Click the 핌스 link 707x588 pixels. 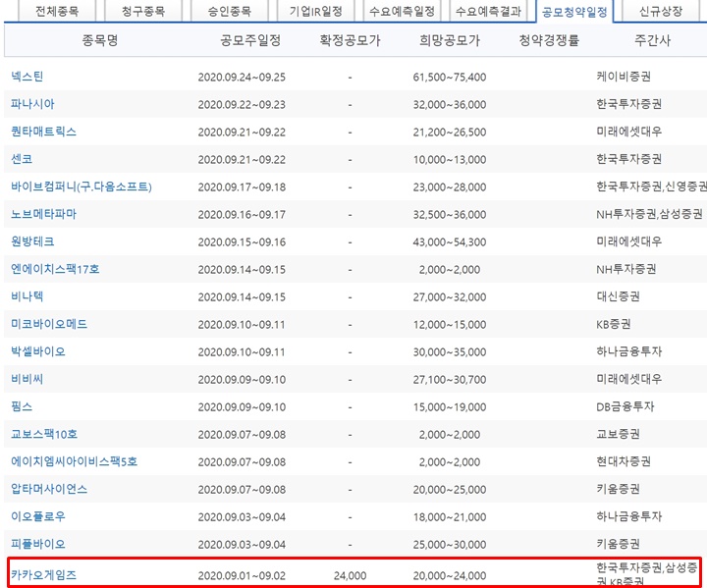coord(22,406)
